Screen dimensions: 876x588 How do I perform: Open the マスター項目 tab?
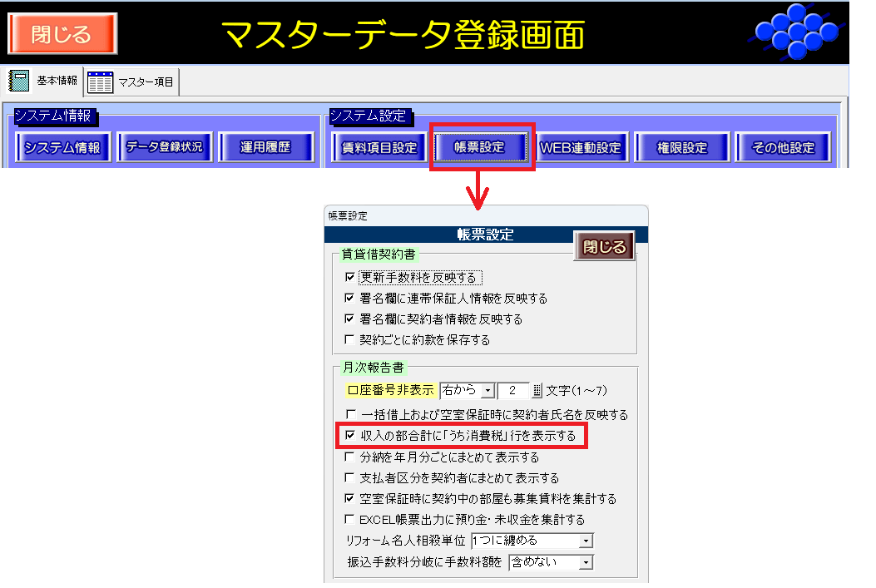[133, 82]
